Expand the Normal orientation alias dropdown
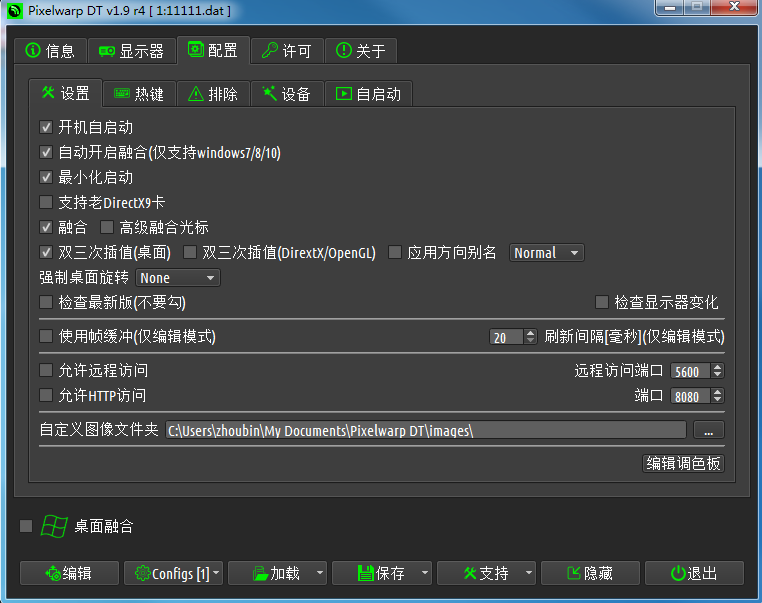This screenshot has width=762, height=603. (x=547, y=253)
